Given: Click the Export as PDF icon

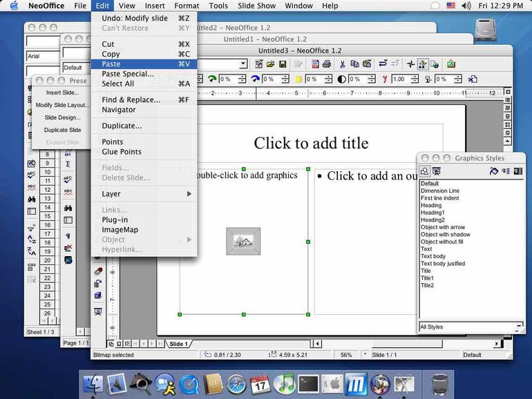Looking at the screenshot, I should 315,64.
